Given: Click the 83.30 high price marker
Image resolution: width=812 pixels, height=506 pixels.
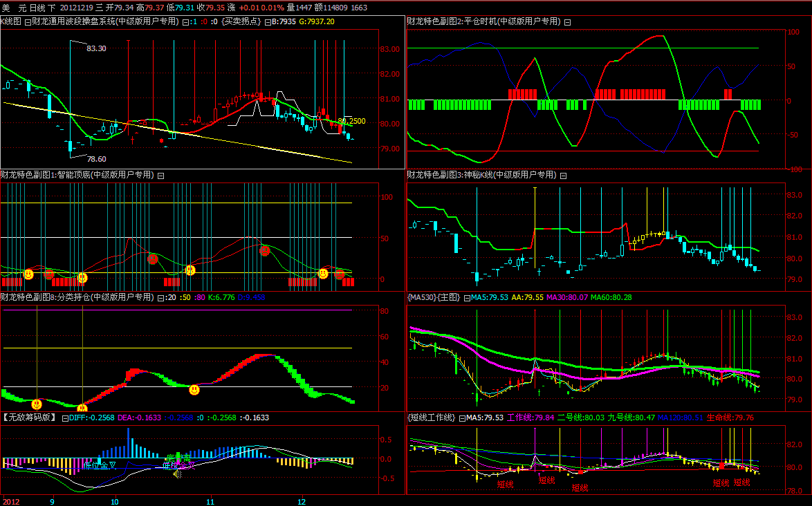Looking at the screenshot, I should click(96, 48).
